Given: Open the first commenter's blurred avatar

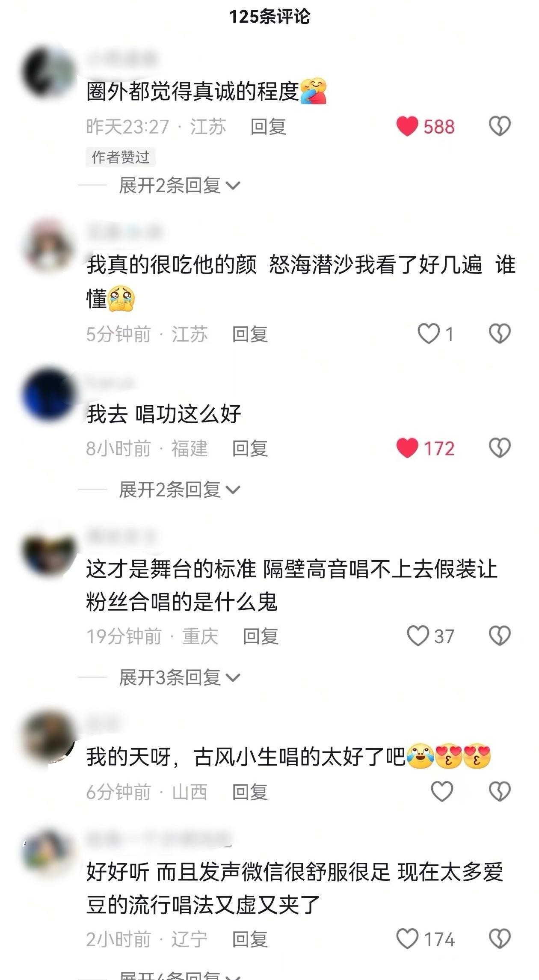Looking at the screenshot, I should [x=48, y=71].
